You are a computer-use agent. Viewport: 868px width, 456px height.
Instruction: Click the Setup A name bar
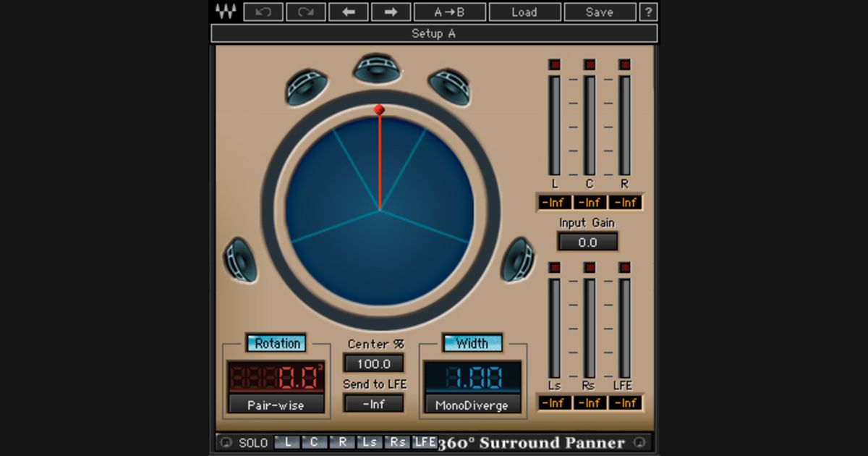(434, 33)
